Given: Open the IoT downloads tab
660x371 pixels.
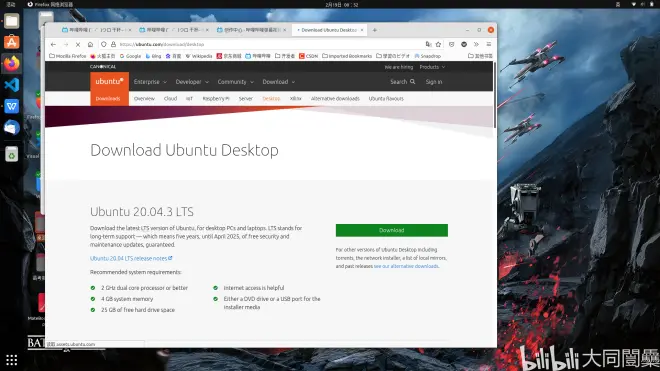Looking at the screenshot, I should (x=189, y=99).
